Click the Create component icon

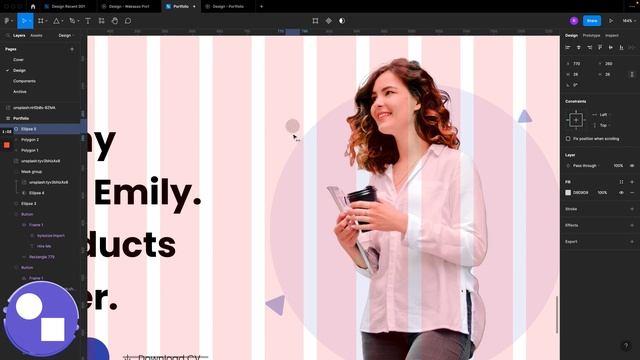pyautogui.click(x=329, y=21)
